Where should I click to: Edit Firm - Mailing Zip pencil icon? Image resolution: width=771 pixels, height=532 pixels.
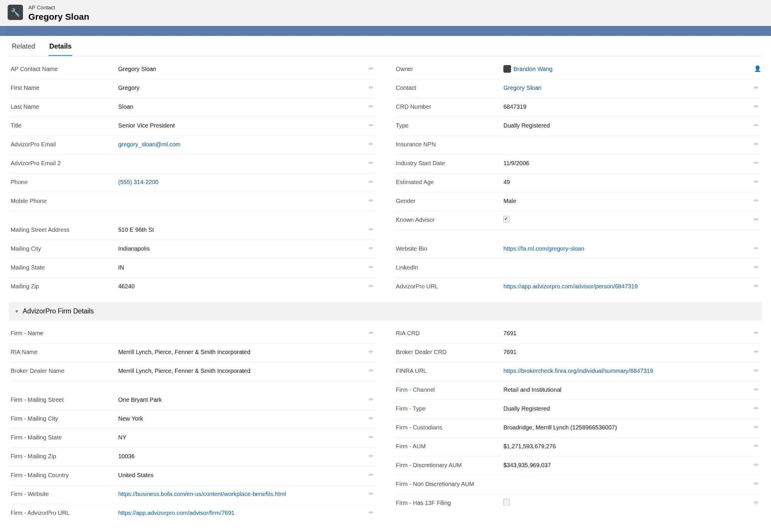pyautogui.click(x=371, y=456)
